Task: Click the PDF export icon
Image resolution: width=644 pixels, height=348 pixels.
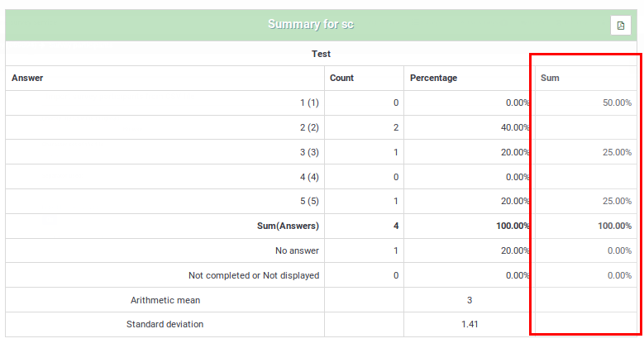Action: pyautogui.click(x=620, y=26)
